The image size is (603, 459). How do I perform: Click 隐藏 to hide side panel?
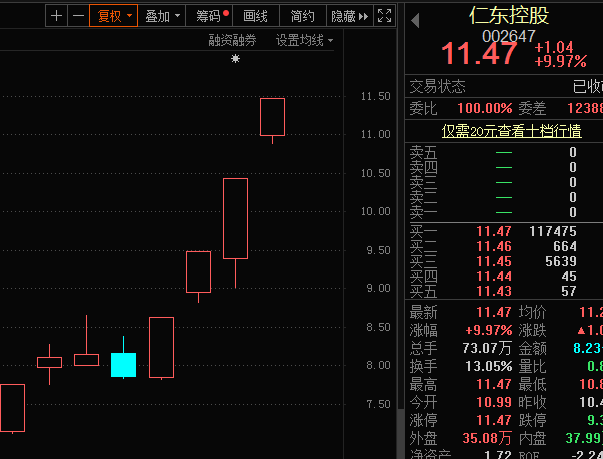pyautogui.click(x=350, y=16)
